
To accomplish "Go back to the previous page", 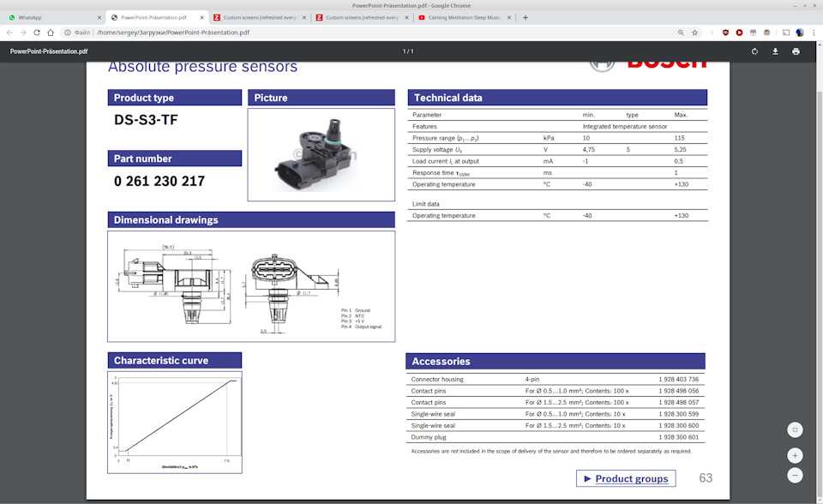I will click(x=9, y=33).
